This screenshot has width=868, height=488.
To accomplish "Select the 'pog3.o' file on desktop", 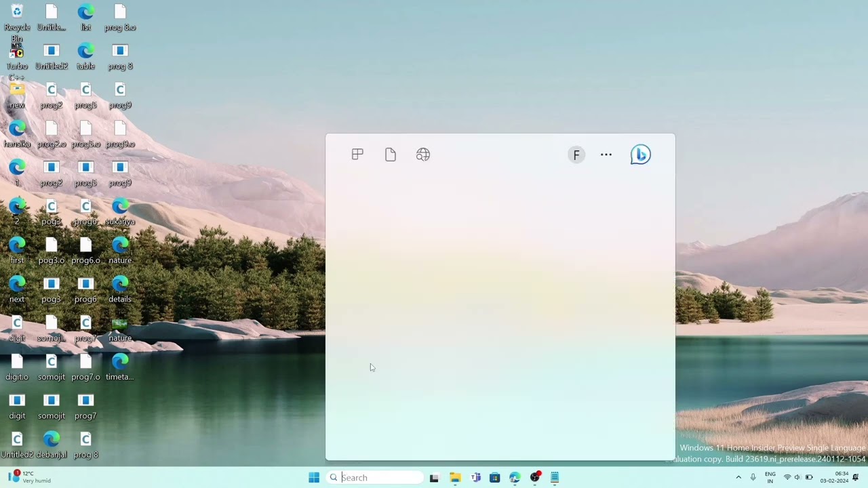I will (x=52, y=251).
